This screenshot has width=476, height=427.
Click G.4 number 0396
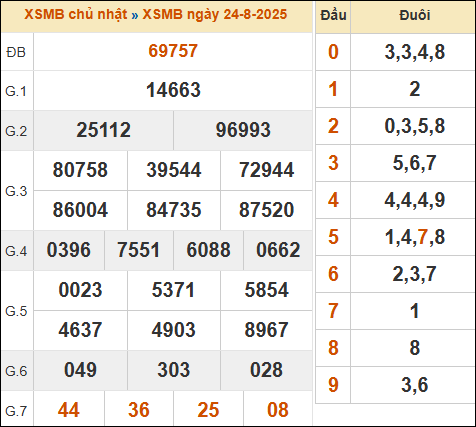(69, 250)
